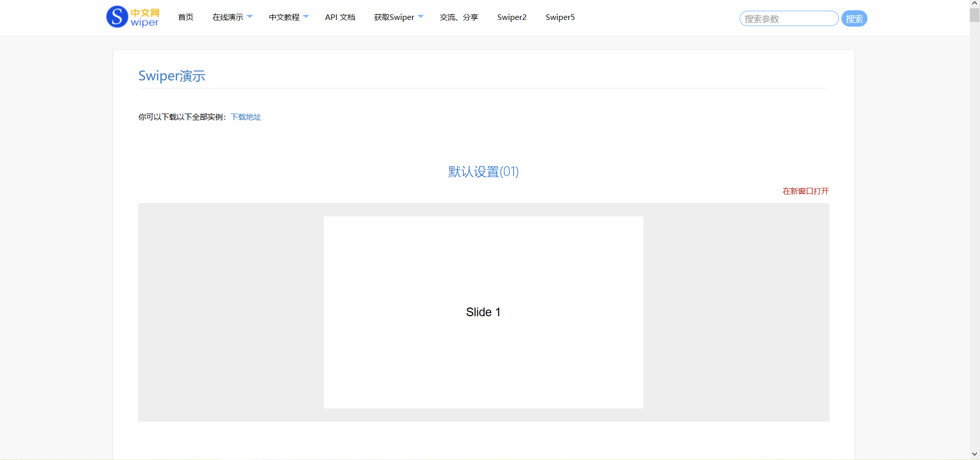Viewport: 980px width, 460px height.
Task: Go to API 文档 page
Action: pos(340,17)
